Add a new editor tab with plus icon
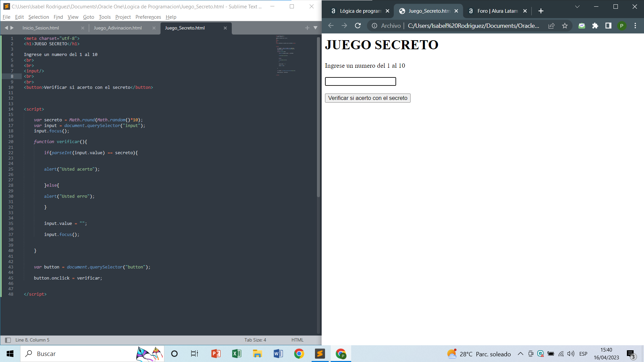The width and height of the screenshot is (644, 362). coord(307,28)
